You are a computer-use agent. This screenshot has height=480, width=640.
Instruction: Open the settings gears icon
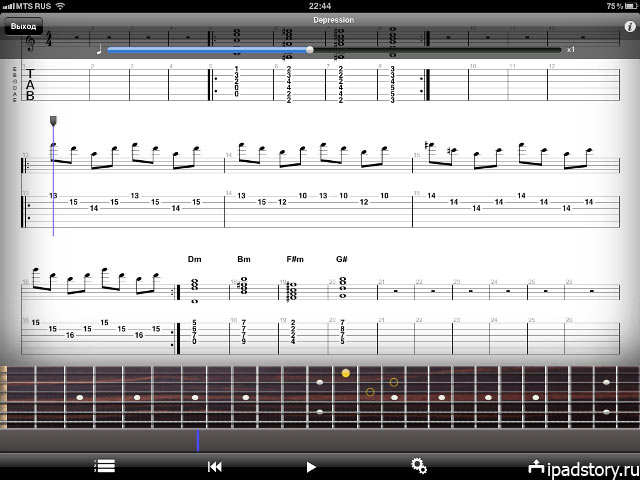tap(419, 466)
